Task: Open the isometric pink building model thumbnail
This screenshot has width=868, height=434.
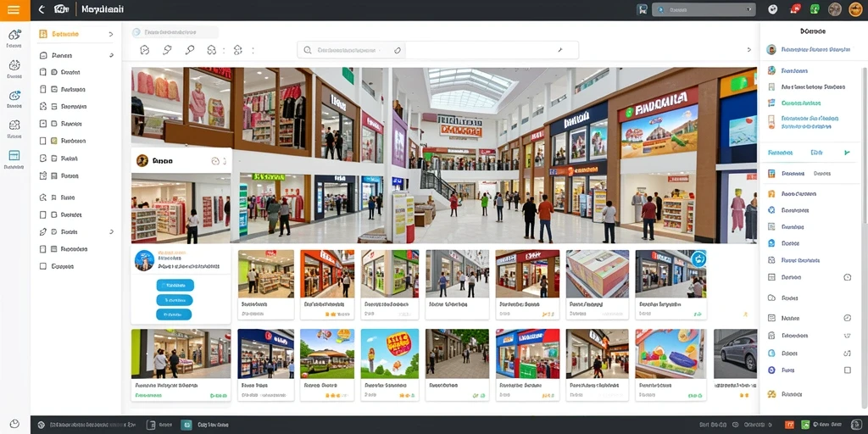Action: coord(598,274)
